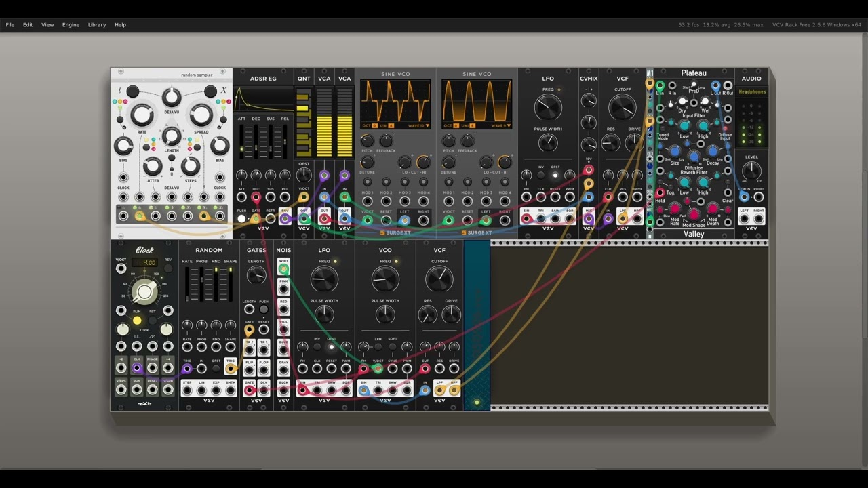Click the Plateau L Out jack
This screenshot has height=488, width=868.
tap(715, 86)
